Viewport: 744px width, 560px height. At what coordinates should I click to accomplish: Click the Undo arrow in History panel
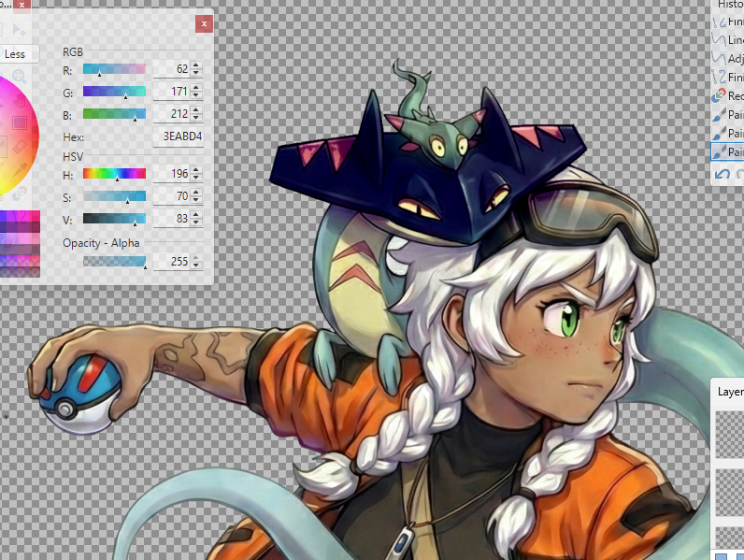(x=722, y=174)
